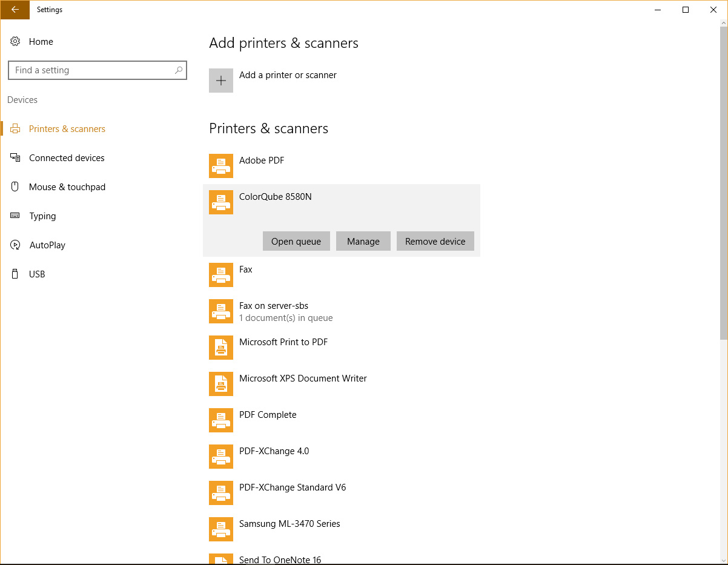Click the back arrow in title bar

click(x=15, y=10)
